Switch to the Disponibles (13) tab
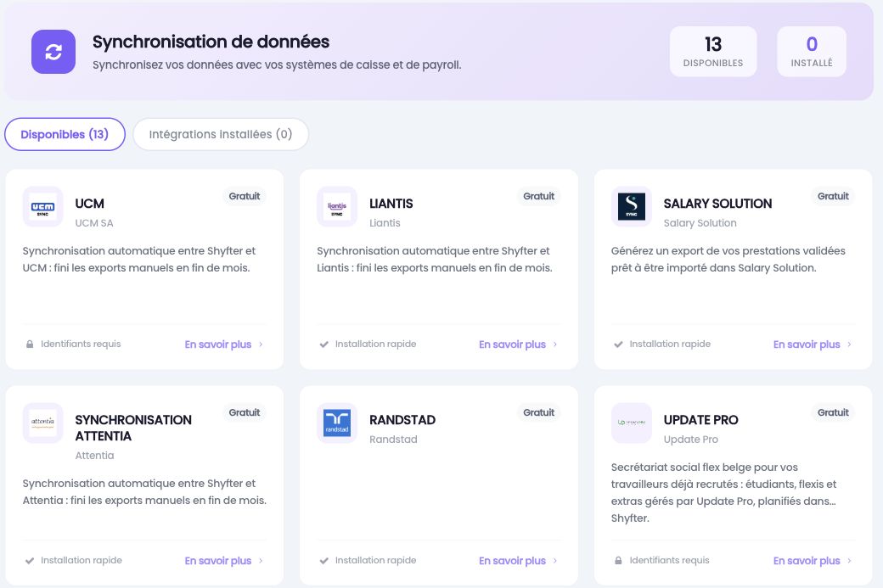Screen dimensions: 883x588 click(x=65, y=134)
